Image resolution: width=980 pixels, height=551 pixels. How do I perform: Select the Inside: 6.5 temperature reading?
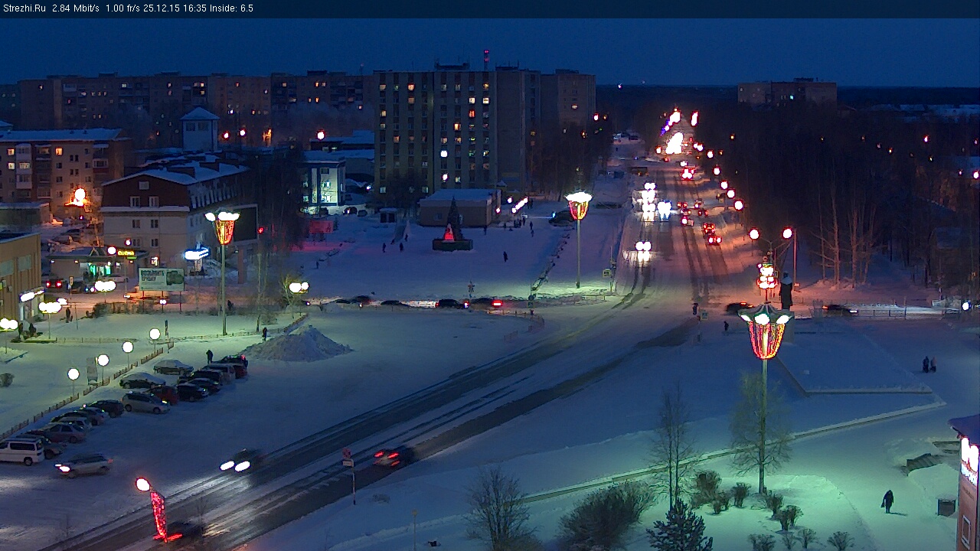(232, 8)
